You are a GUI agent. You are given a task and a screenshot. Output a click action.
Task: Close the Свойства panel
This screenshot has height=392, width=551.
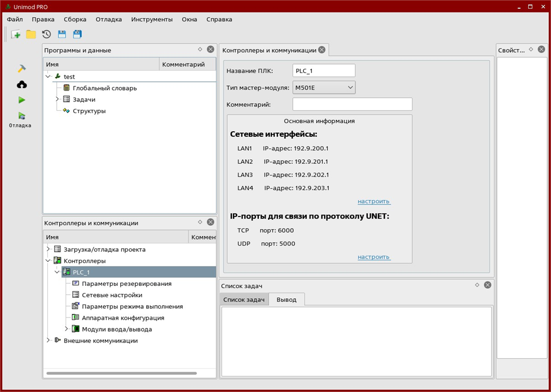(x=542, y=49)
